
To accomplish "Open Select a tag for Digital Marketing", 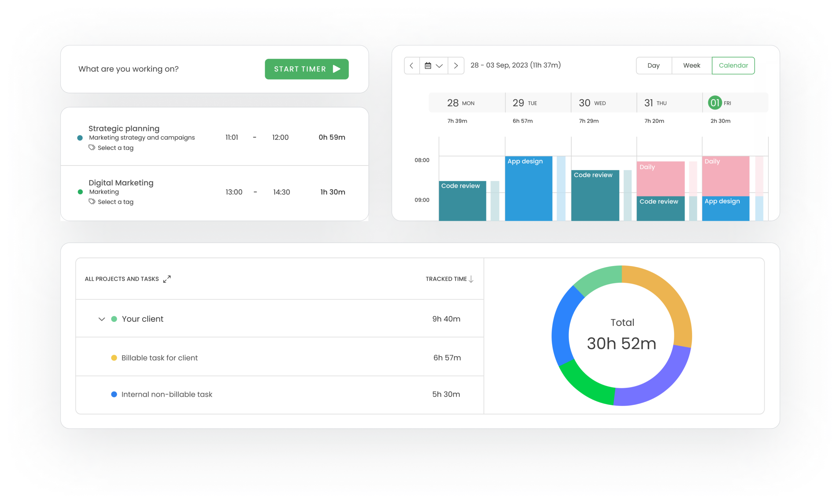I will click(115, 202).
